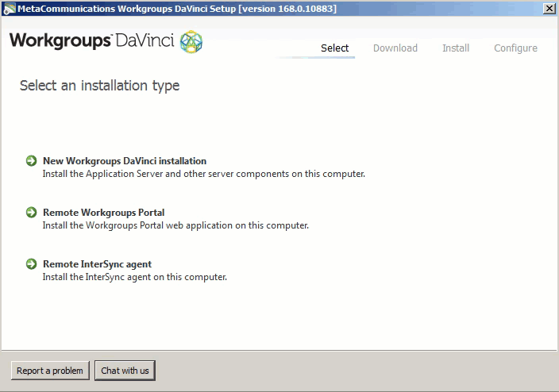Click 'Install the InterSync agent on this computer' text
Image resolution: width=559 pixels, height=392 pixels.
point(134,277)
